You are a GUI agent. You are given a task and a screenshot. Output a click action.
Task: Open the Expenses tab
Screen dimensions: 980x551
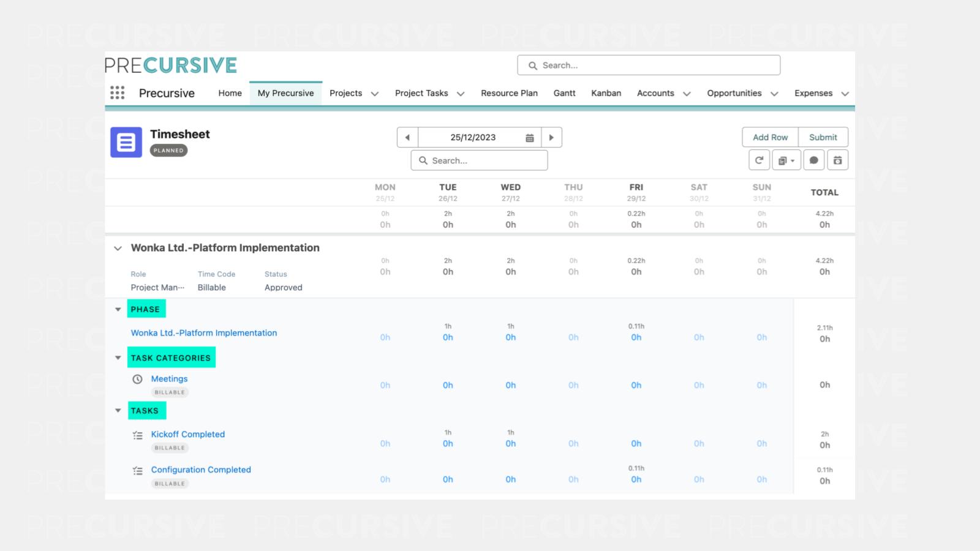(x=813, y=93)
